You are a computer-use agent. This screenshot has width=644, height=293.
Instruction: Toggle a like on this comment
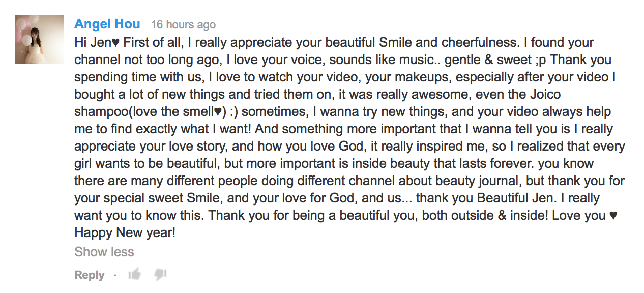[135, 275]
